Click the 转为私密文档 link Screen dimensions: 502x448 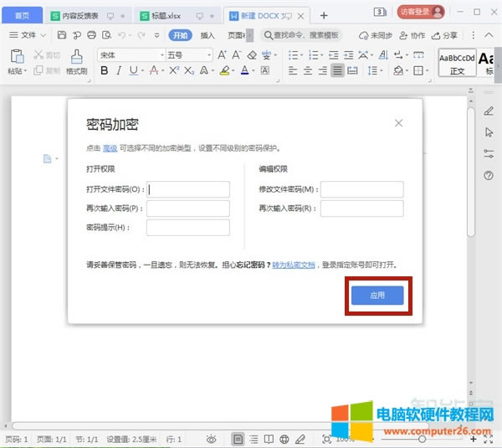[x=294, y=265]
